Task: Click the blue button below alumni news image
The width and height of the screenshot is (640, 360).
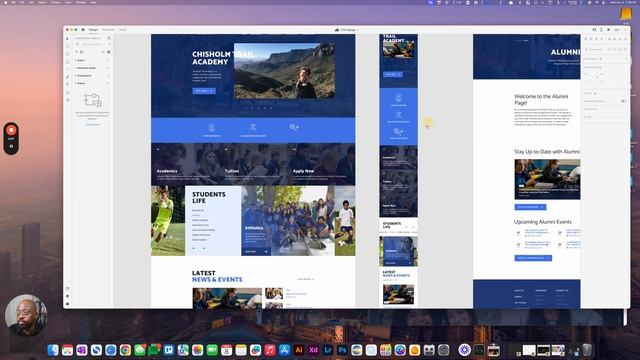Action: pyautogui.click(x=530, y=207)
